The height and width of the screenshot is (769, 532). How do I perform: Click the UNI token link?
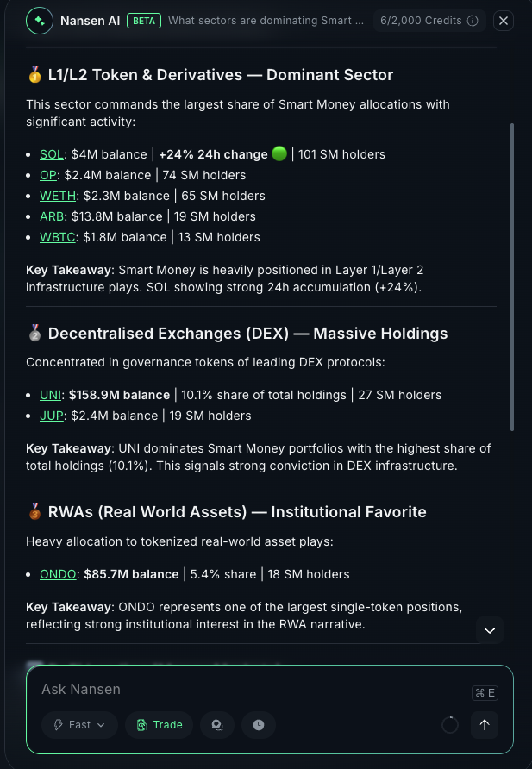(50, 395)
